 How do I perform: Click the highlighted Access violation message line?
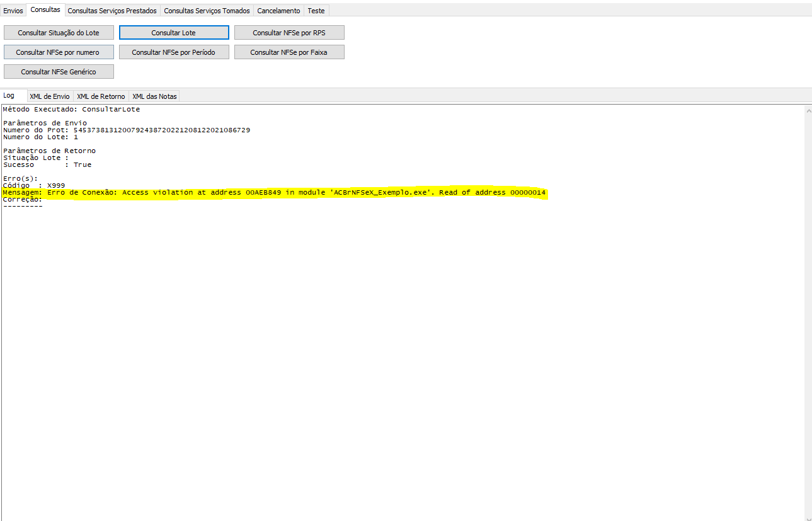pyautogui.click(x=274, y=192)
